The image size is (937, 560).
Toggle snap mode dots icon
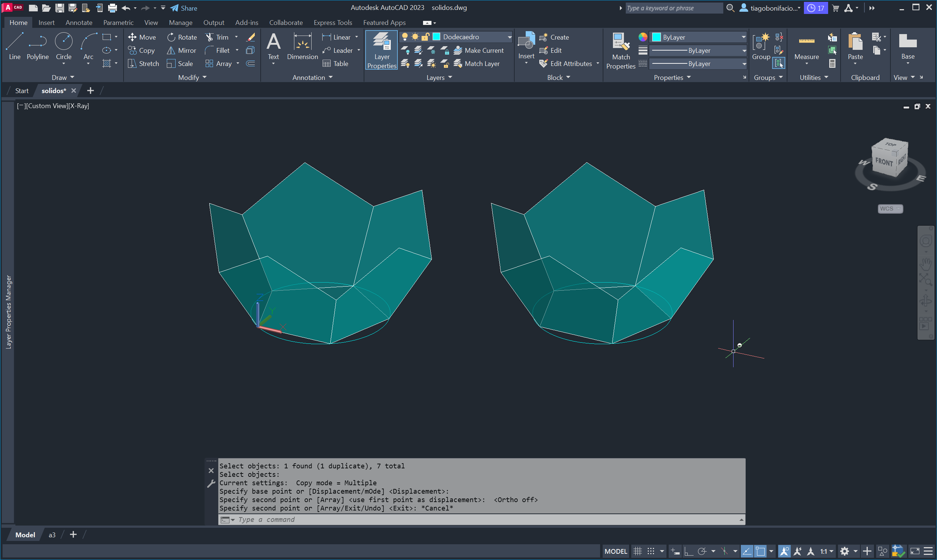651,551
